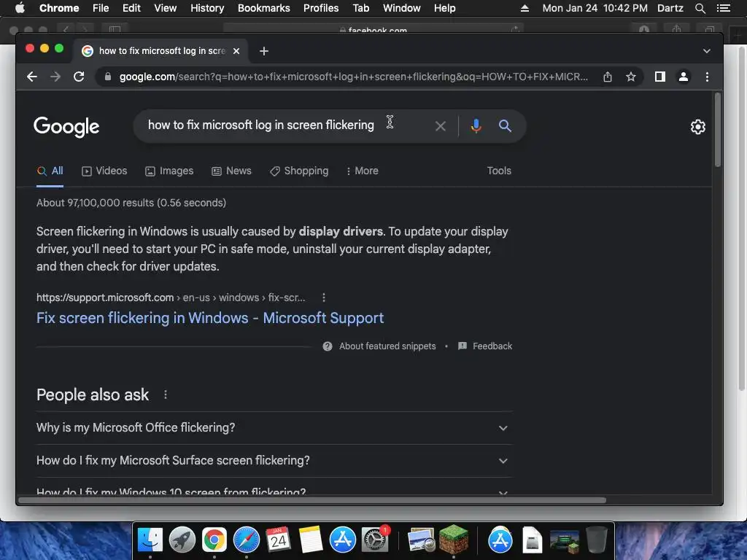Open Launchpad from the Dock
Viewport: 747px width, 560px height.
click(x=182, y=540)
